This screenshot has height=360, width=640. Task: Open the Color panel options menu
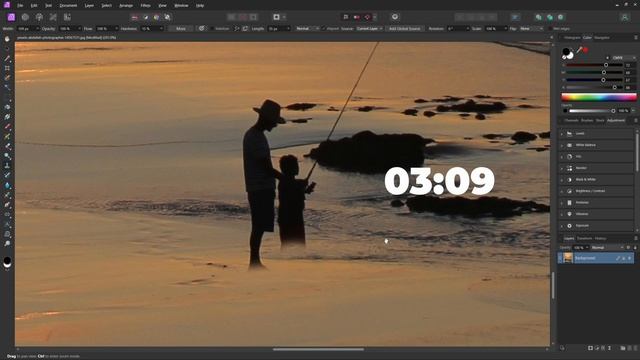(x=636, y=38)
